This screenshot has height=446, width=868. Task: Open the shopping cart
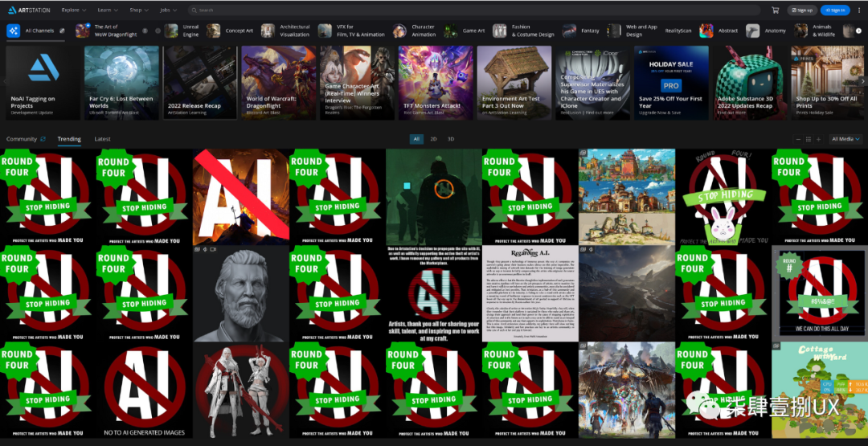point(775,10)
